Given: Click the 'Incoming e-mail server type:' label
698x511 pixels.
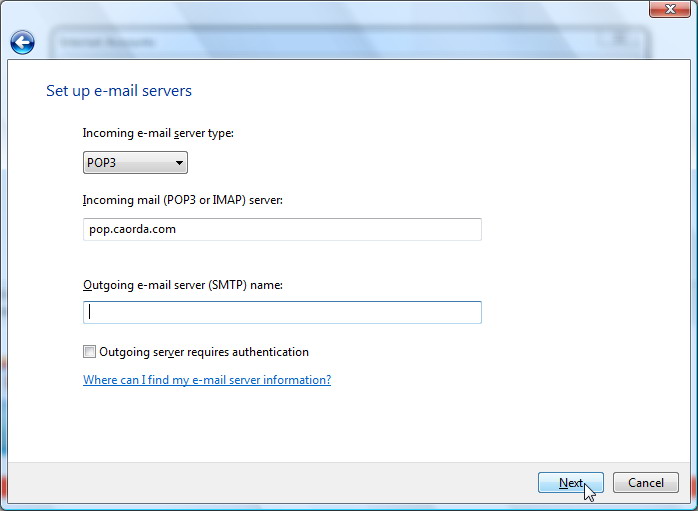Looking at the screenshot, I should click(158, 133).
